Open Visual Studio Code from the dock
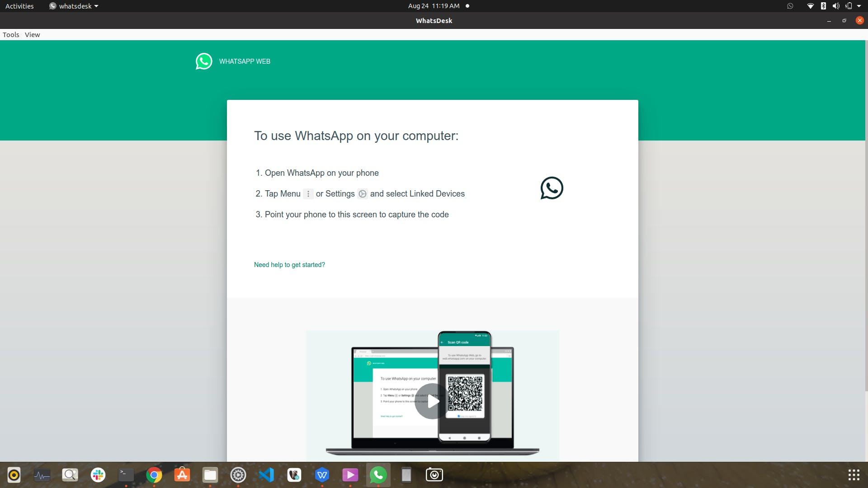Image resolution: width=868 pixels, height=488 pixels. click(x=266, y=475)
